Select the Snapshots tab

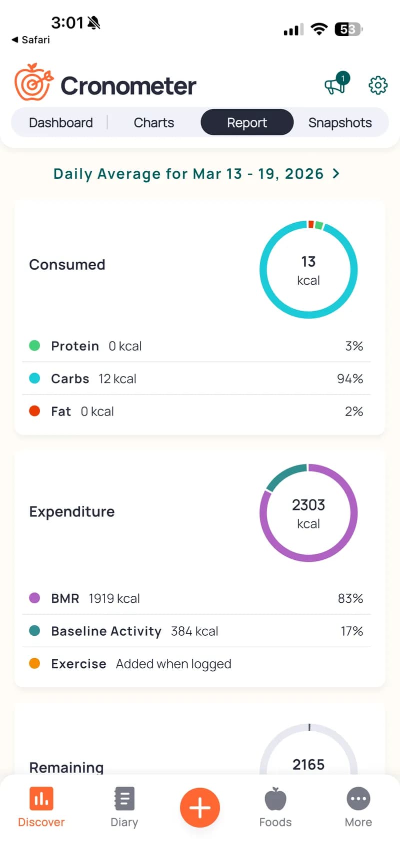[340, 123]
